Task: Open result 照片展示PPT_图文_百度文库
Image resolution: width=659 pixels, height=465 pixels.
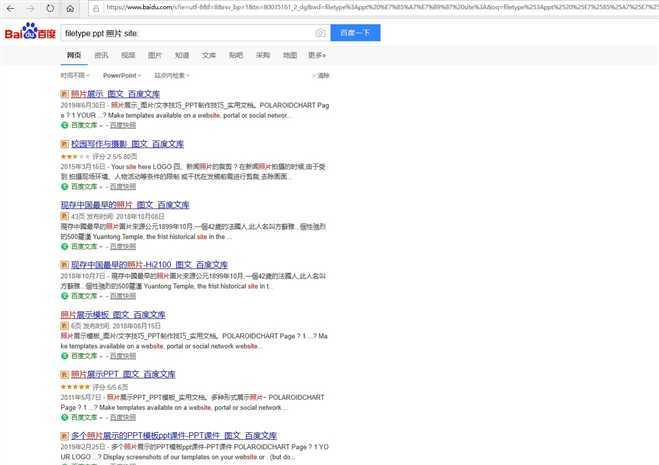Action: 123,374
